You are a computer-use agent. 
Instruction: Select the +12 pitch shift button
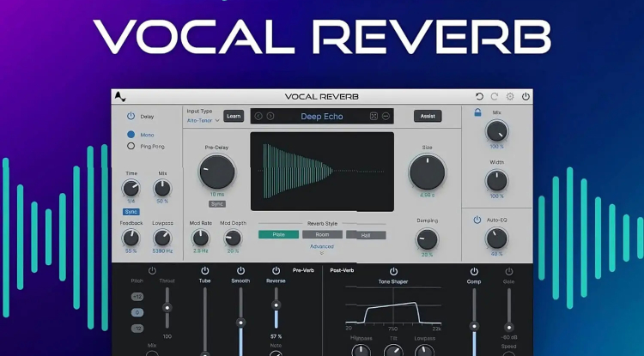pos(137,297)
